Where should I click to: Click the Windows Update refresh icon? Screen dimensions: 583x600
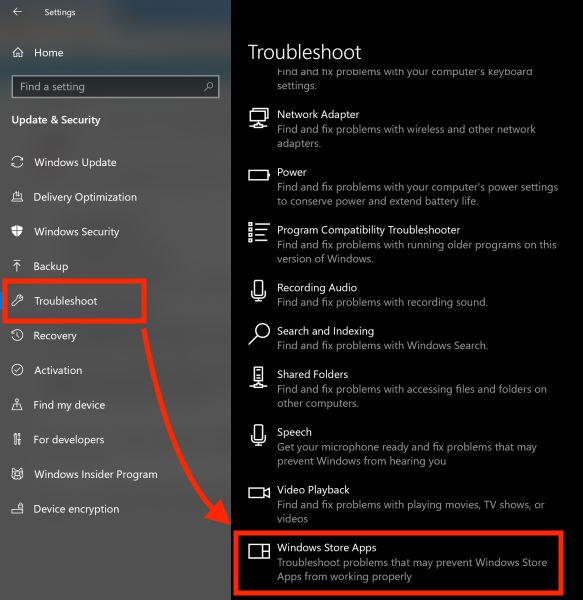click(17, 162)
